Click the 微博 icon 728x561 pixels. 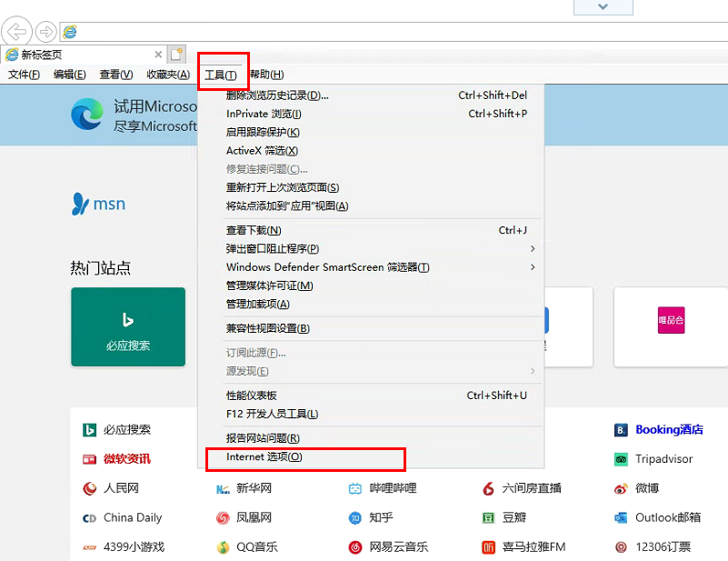621,488
